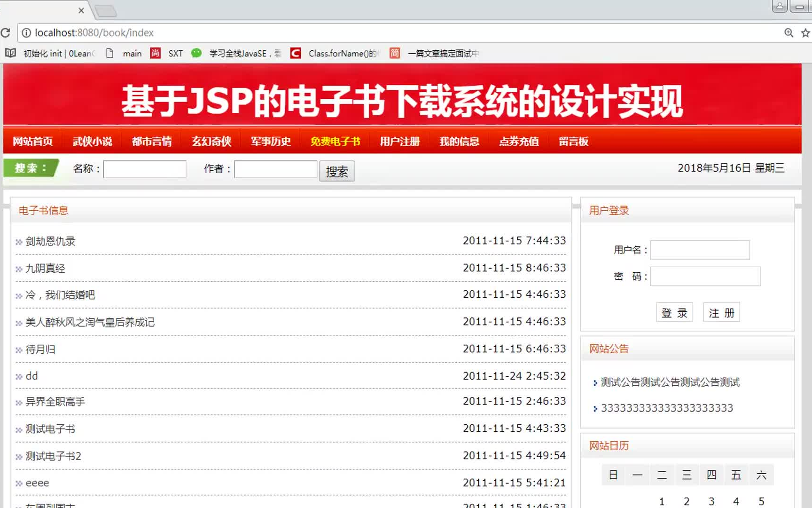Open the 33333333 announcement link
Screen dimensions: 812x508
[x=667, y=408]
